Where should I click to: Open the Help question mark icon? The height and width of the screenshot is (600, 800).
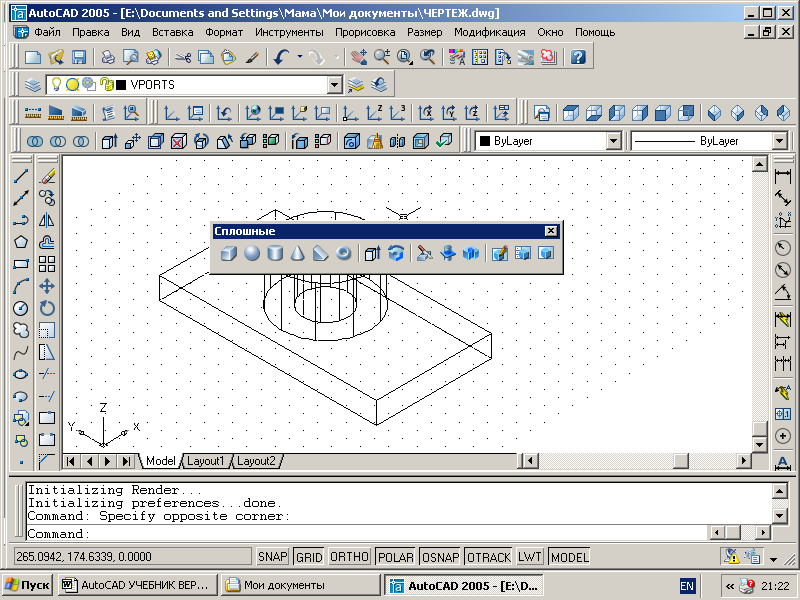578,57
